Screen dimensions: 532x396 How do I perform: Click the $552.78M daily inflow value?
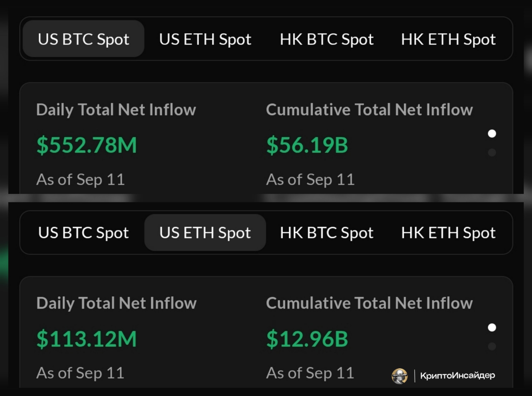click(x=87, y=145)
